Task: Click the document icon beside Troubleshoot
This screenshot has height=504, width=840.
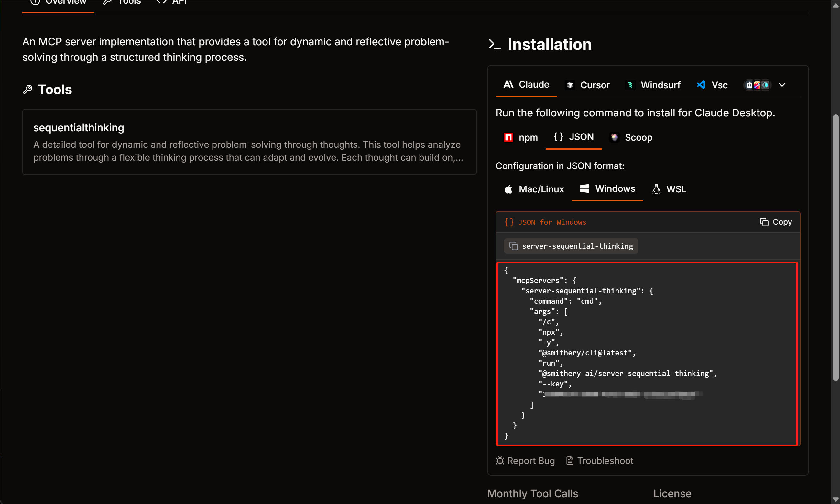Action: (x=570, y=461)
